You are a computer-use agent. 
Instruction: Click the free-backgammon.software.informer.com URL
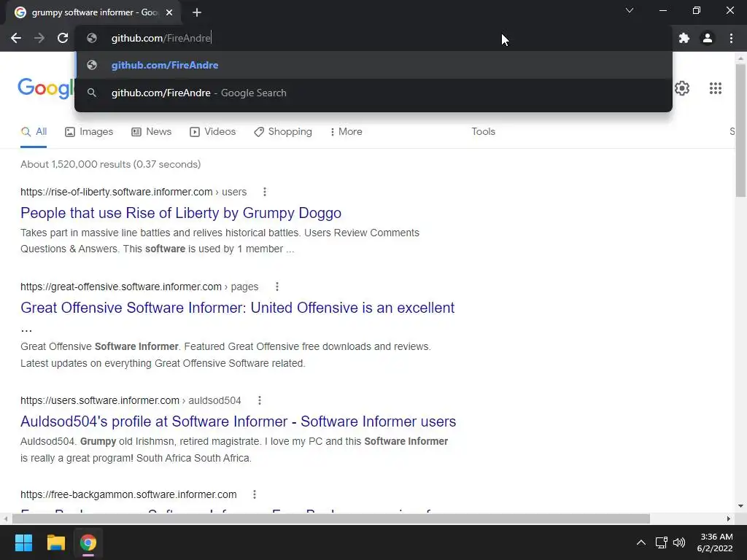128,495
